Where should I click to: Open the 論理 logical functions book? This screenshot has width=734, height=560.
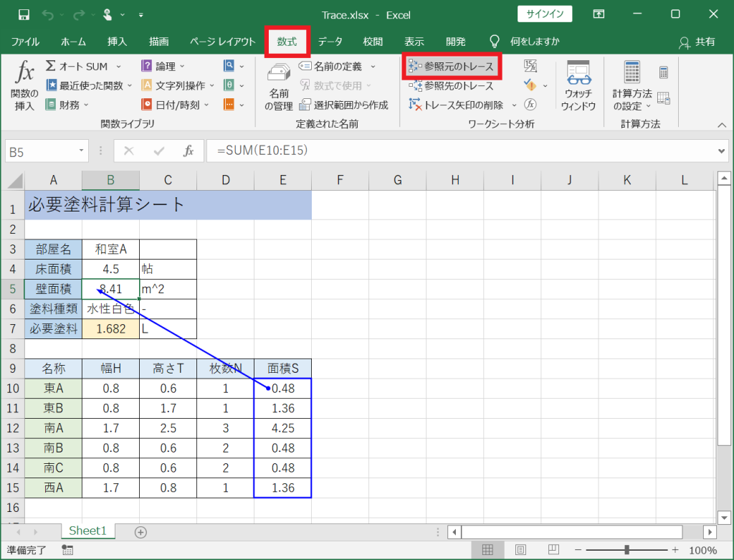click(x=163, y=67)
